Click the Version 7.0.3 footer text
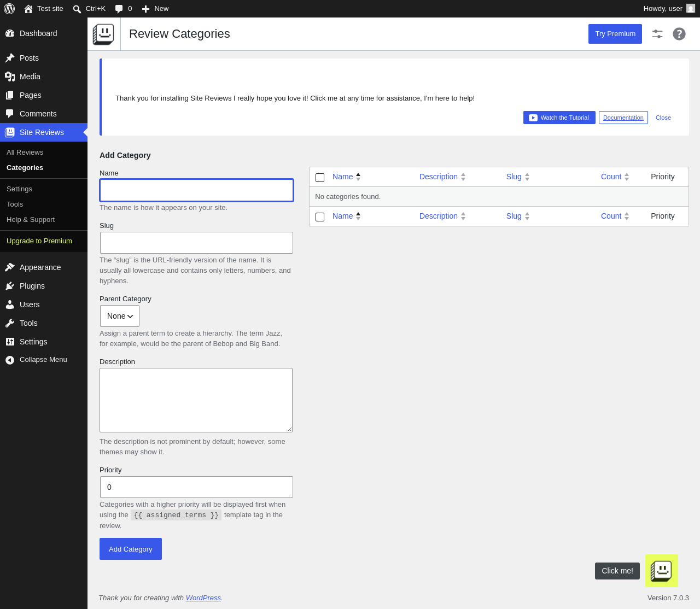The height and width of the screenshot is (609, 700). point(668,598)
